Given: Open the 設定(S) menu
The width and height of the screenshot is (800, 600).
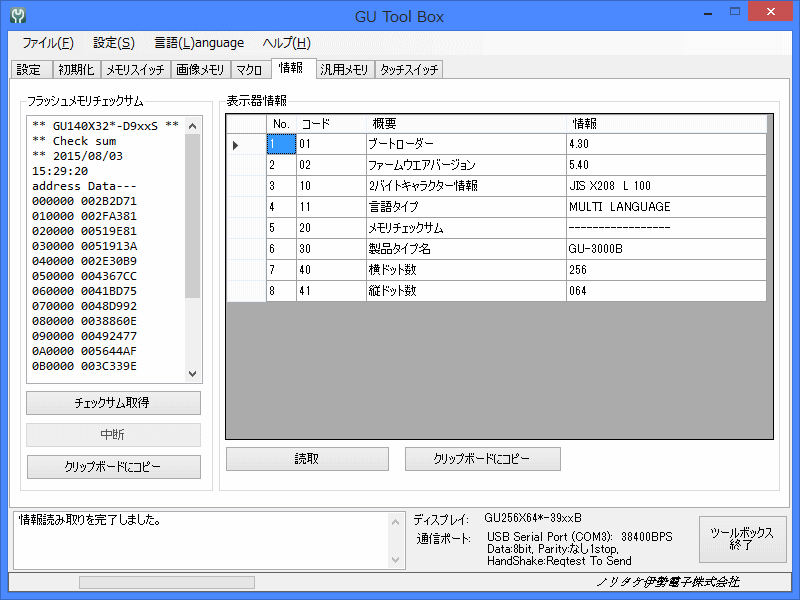Looking at the screenshot, I should coord(114,43).
